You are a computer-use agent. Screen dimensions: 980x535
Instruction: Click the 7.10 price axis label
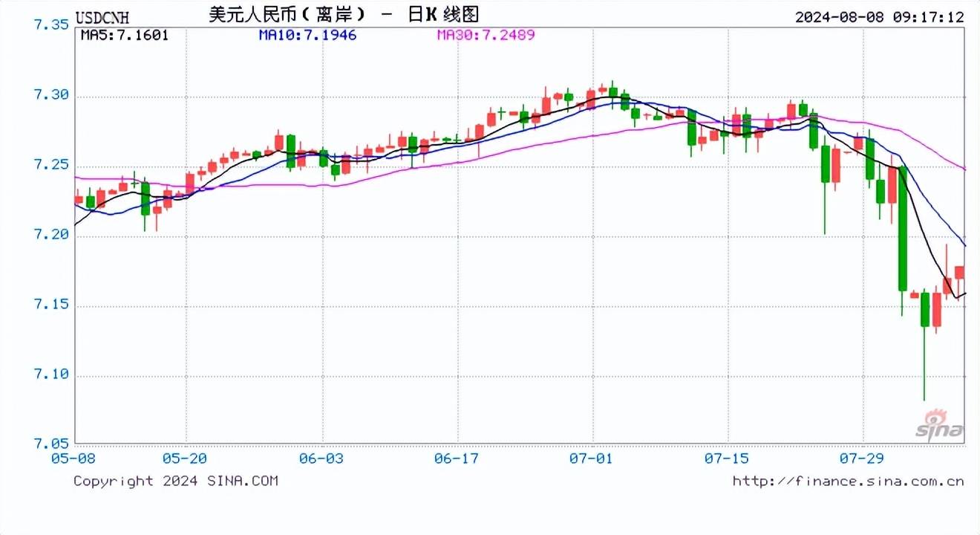[52, 375]
